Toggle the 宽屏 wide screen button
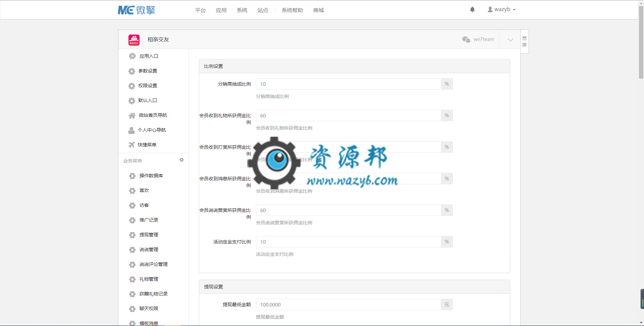 pyautogui.click(x=525, y=42)
